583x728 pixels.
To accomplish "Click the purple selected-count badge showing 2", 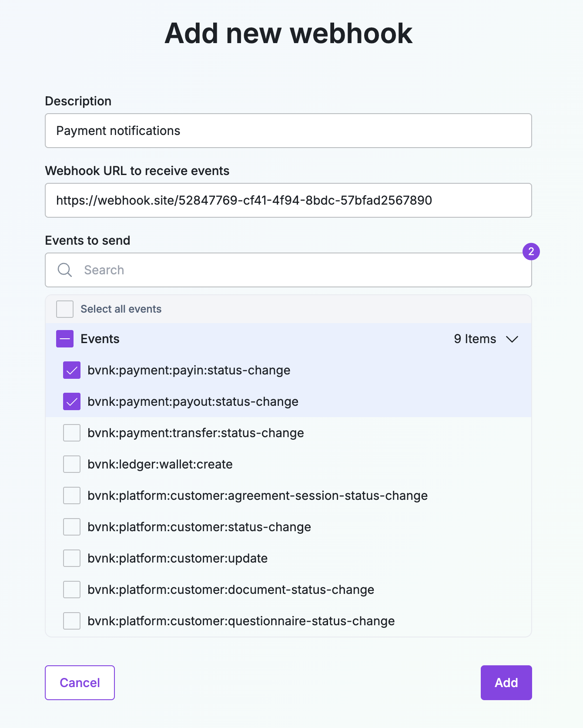I will click(531, 252).
